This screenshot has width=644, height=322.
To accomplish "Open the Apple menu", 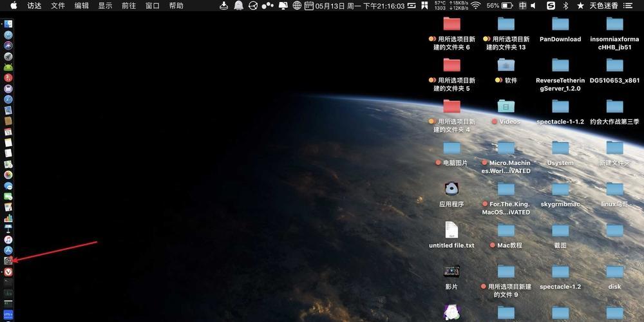I will [14, 5].
